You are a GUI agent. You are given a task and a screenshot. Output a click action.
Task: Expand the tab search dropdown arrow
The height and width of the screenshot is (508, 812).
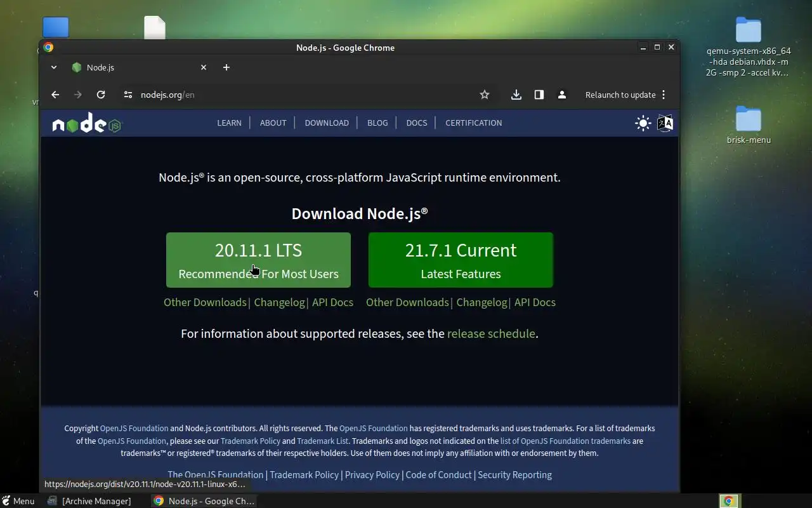click(54, 67)
